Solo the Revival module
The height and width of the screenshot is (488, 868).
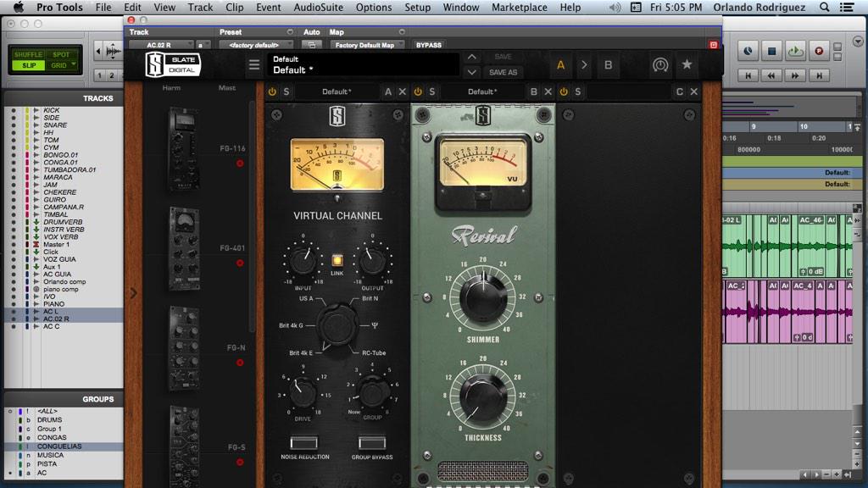(431, 91)
